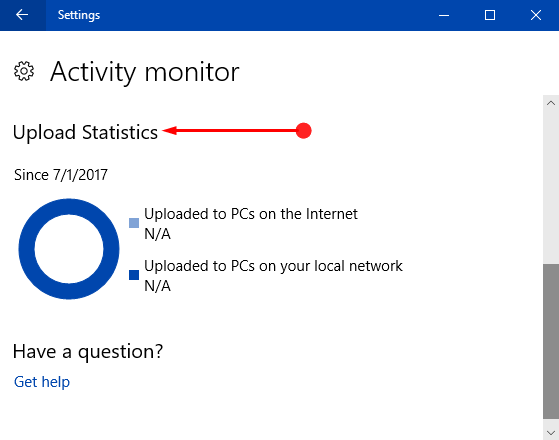
Task: Maximize the Settings window
Action: point(490,15)
